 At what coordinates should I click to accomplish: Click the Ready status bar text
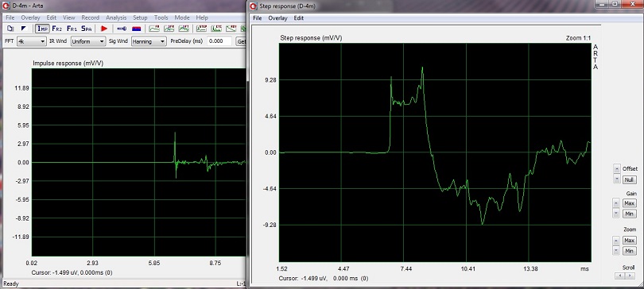pyautogui.click(x=11, y=283)
